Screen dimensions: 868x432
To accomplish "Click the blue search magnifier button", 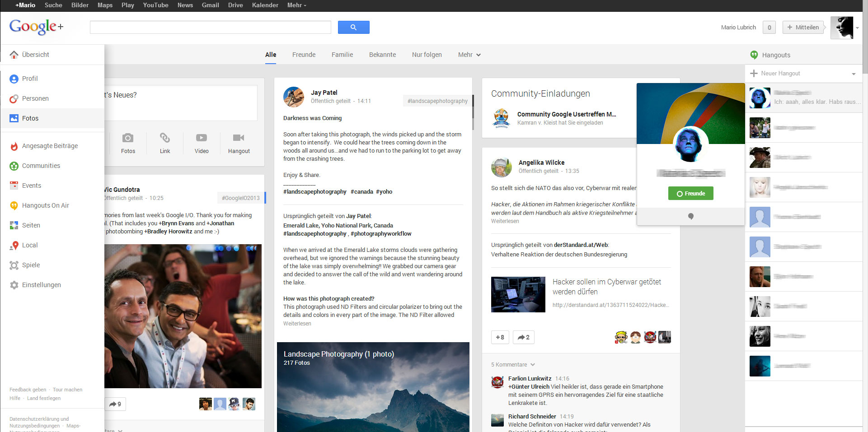I will point(353,27).
